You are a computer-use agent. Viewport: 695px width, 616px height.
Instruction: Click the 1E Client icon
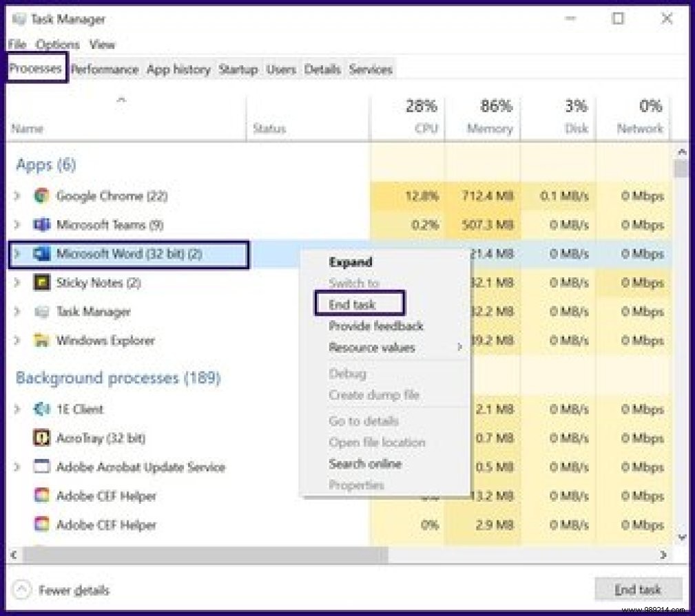click(x=41, y=410)
